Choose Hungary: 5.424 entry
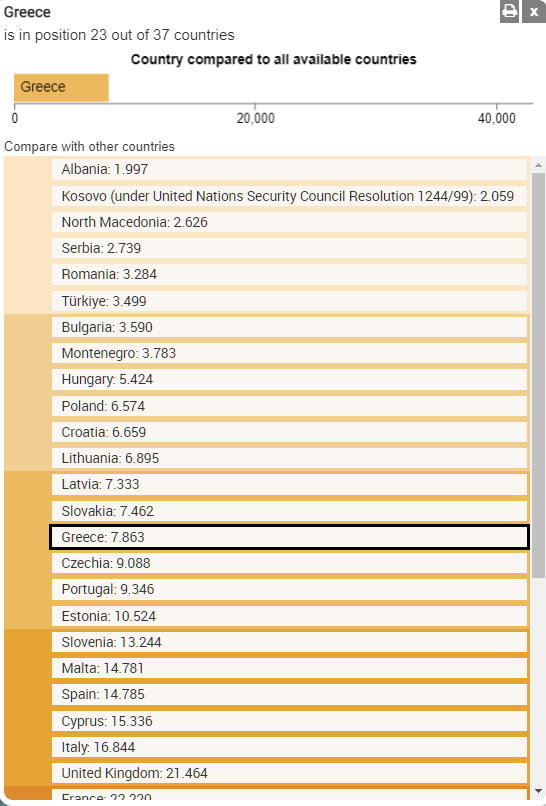 coord(289,379)
